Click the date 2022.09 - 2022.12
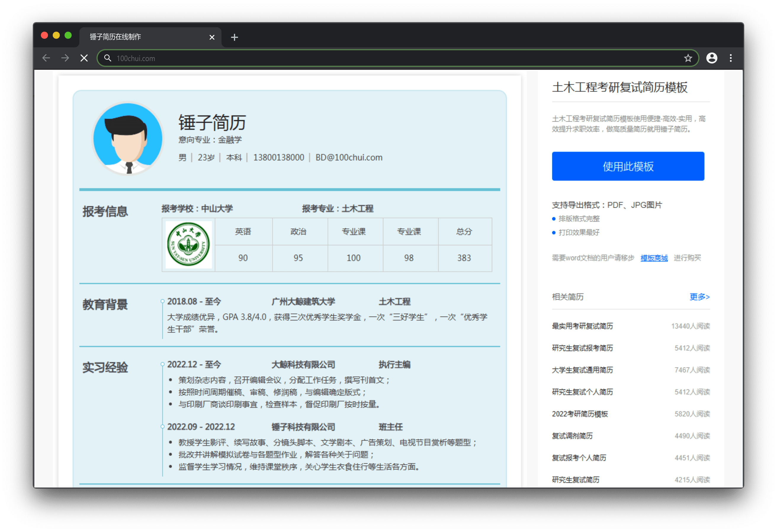The width and height of the screenshot is (777, 532). [201, 427]
